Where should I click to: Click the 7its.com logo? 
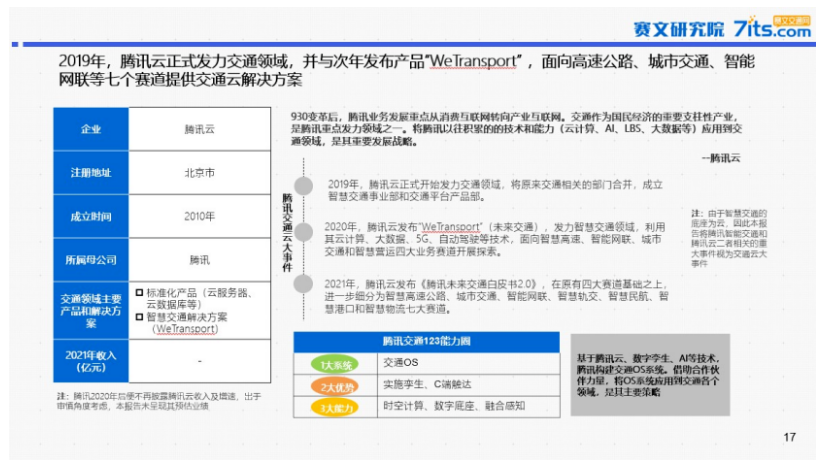point(772,27)
